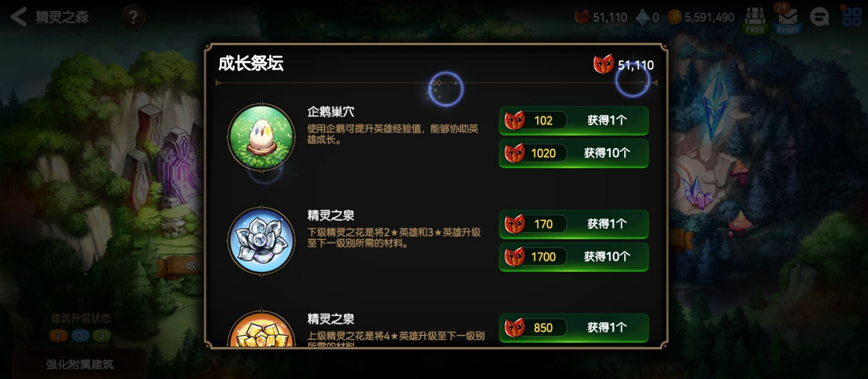
Task: Open the question mark help icon
Action: pyautogui.click(x=133, y=18)
